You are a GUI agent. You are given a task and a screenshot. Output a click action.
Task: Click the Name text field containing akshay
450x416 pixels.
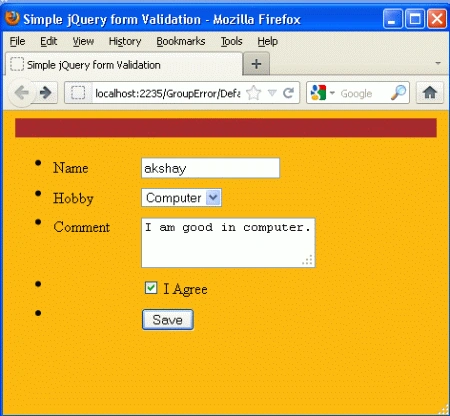point(210,168)
